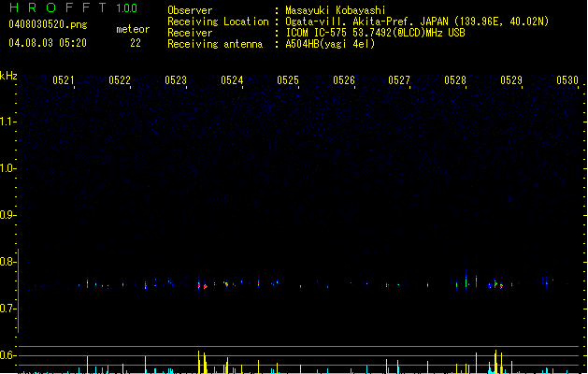Click the 0526 time marker
Image resolution: width=588 pixels, height=374 pixels.
click(x=344, y=80)
